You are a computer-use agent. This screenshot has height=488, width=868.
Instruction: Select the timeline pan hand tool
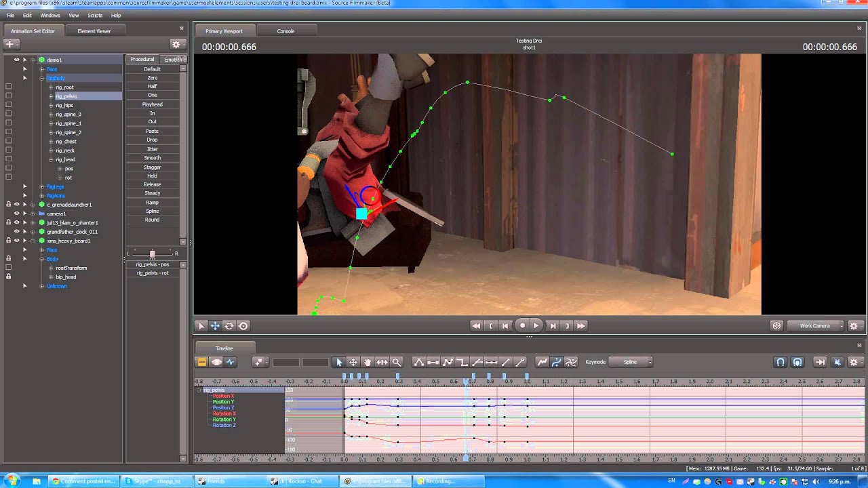point(368,362)
